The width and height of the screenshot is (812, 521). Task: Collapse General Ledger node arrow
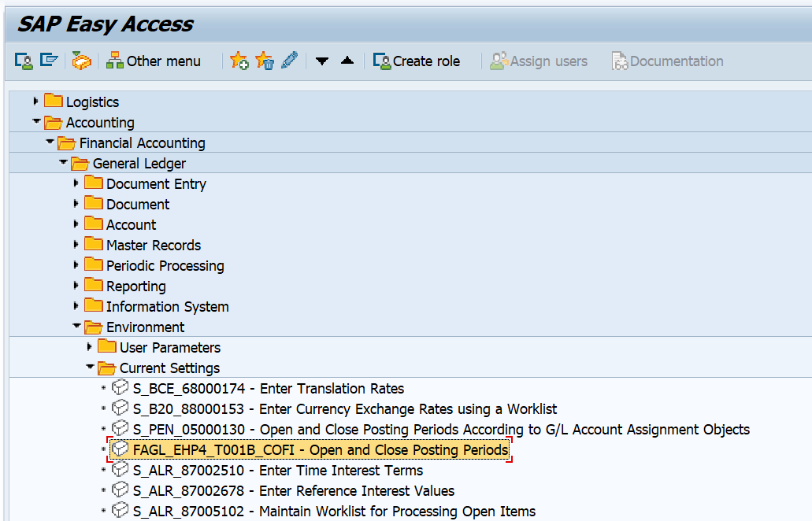click(63, 162)
